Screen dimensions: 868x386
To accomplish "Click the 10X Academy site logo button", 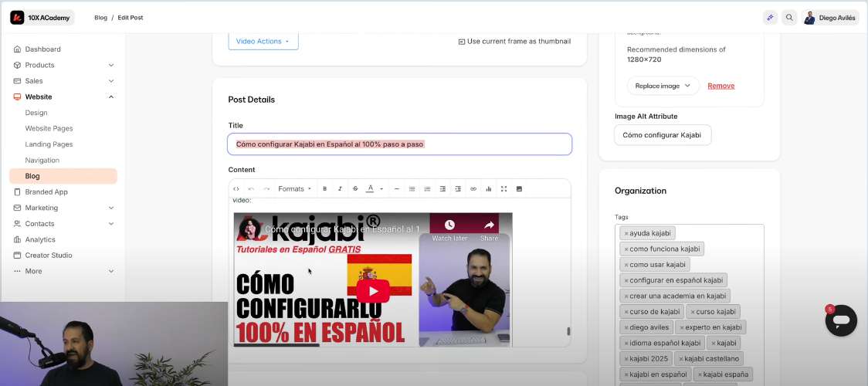I will pos(41,18).
